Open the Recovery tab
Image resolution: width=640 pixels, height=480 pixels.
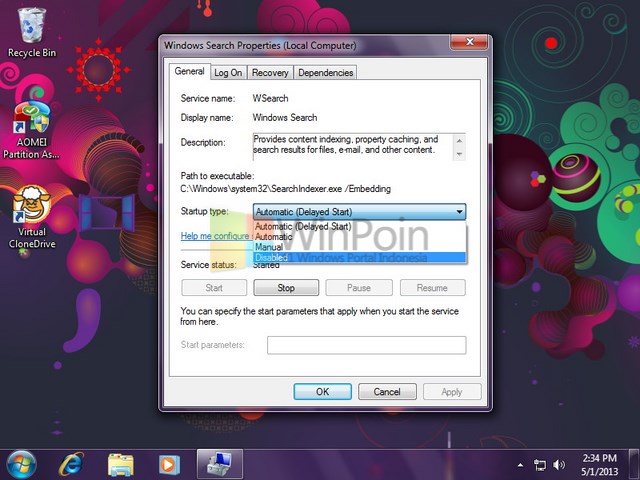tap(270, 73)
